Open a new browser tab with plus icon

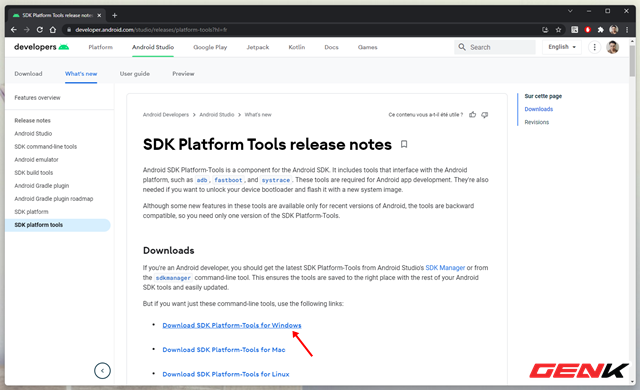pos(115,16)
